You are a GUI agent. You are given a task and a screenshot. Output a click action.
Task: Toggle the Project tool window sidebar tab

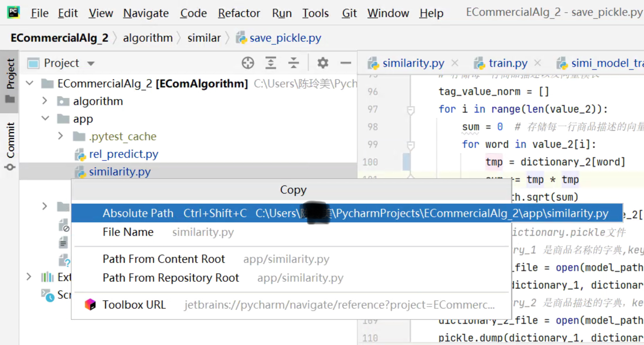click(10, 81)
